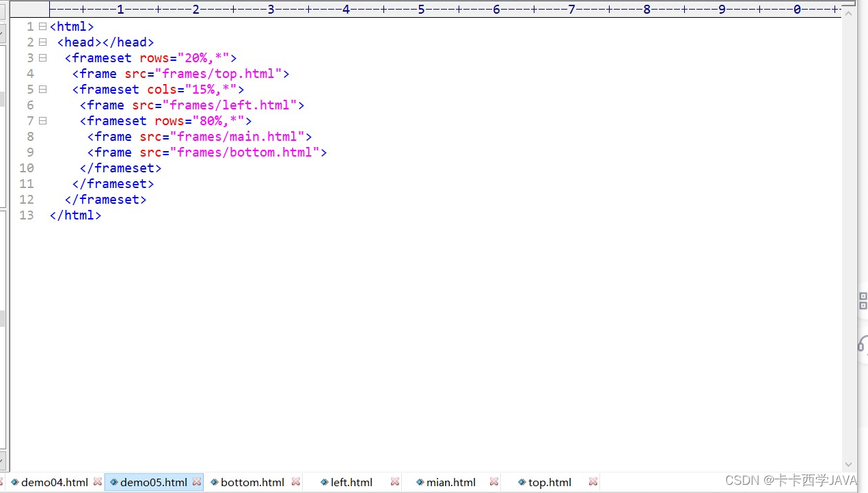Open the top.html tab
This screenshot has height=493, width=868.
point(550,482)
